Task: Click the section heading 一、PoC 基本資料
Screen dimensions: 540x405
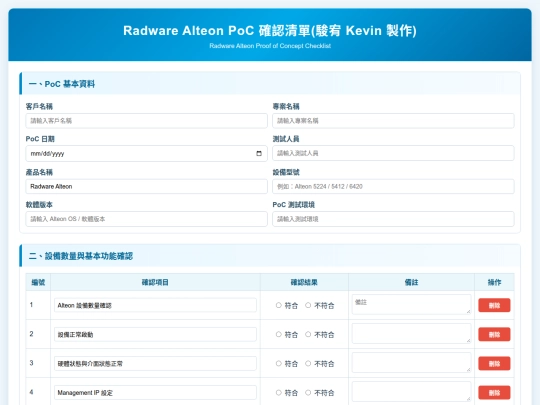Action: pyautogui.click(x=62, y=84)
